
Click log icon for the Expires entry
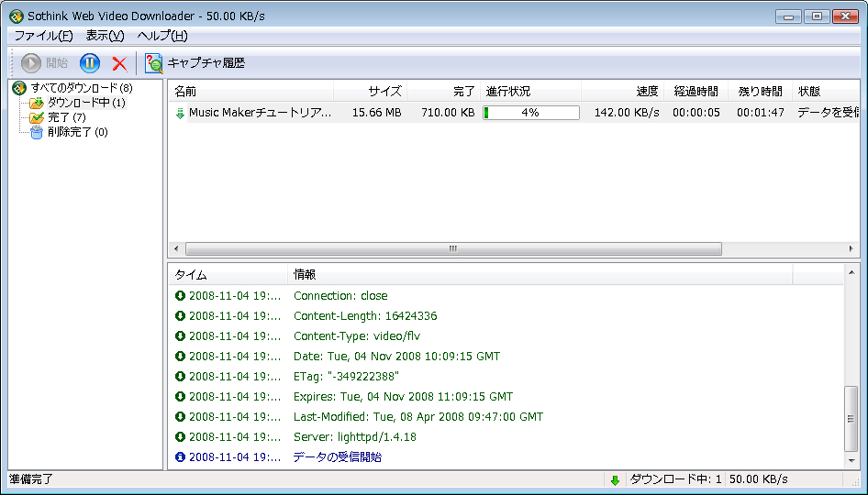tap(180, 397)
